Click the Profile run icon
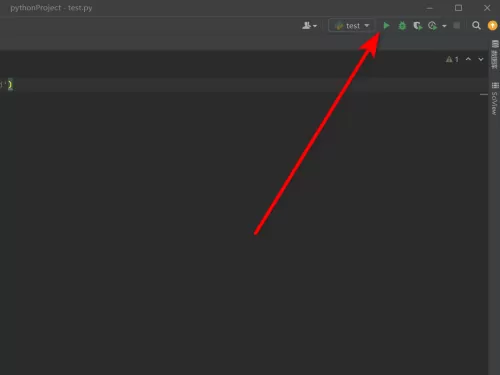 pyautogui.click(x=433, y=26)
